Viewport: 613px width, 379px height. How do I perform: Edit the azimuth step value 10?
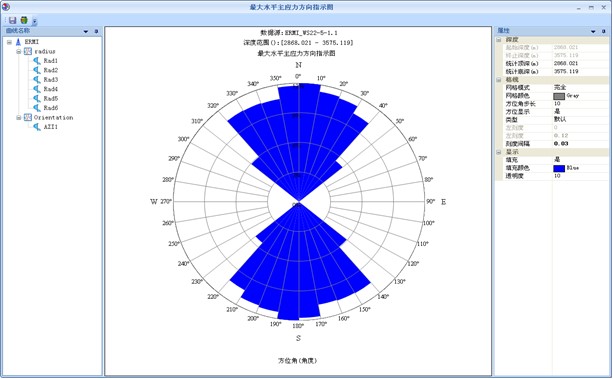pos(557,104)
